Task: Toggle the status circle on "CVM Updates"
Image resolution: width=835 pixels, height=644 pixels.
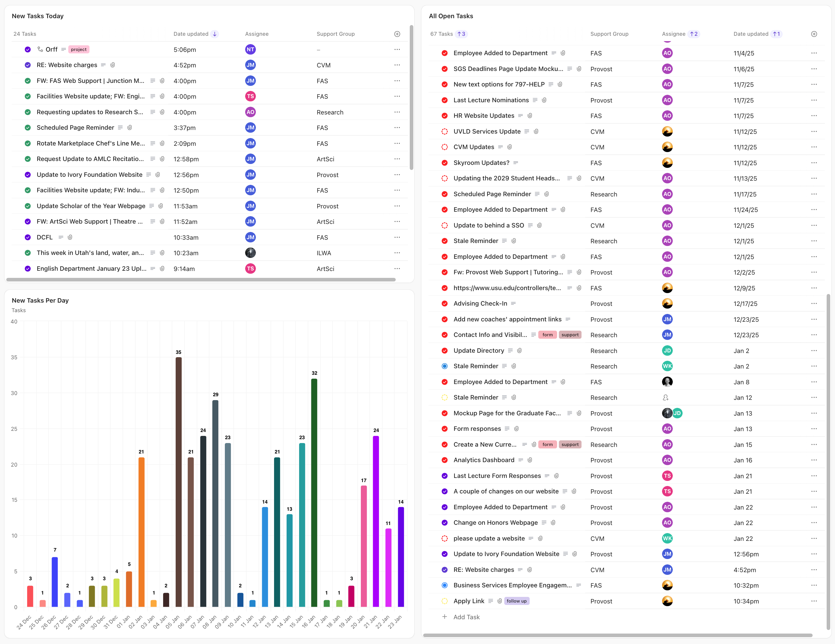Action: click(445, 147)
